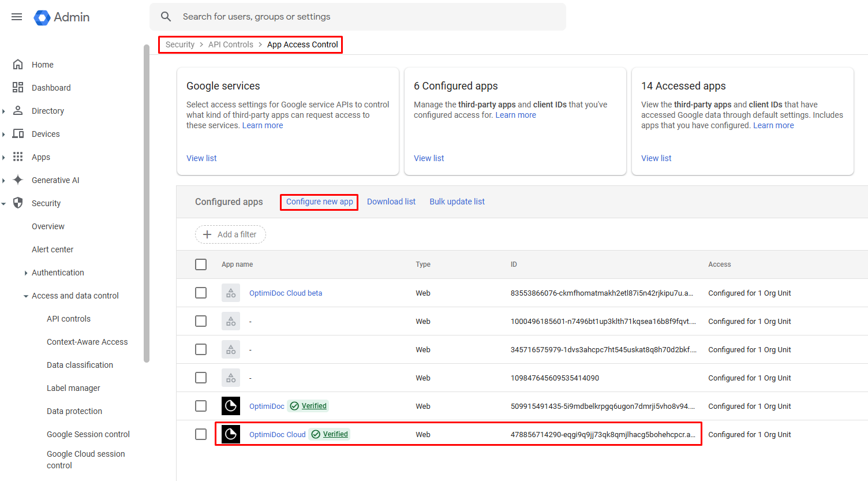Image resolution: width=868 pixels, height=481 pixels.
Task: Click the plus icon in Add a filter
Action: coord(207,234)
